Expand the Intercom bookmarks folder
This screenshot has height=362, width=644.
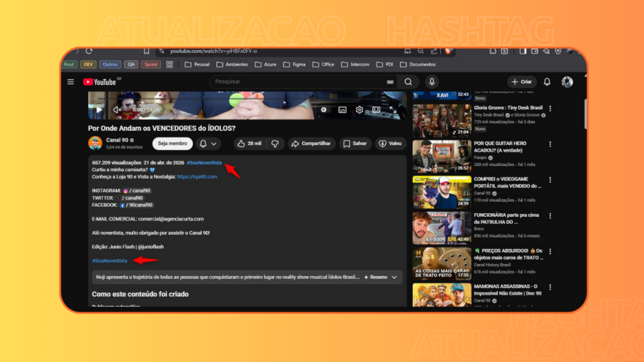355,65
